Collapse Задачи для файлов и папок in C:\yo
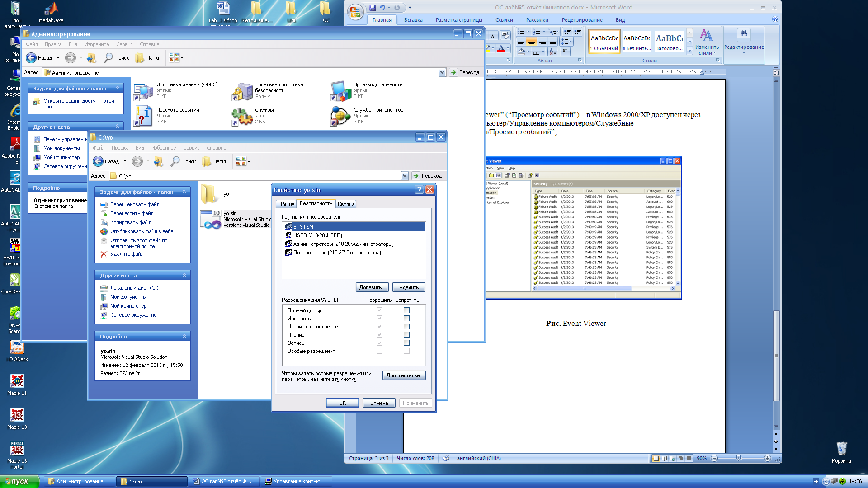Image resolution: width=868 pixels, height=488 pixels. [184, 192]
